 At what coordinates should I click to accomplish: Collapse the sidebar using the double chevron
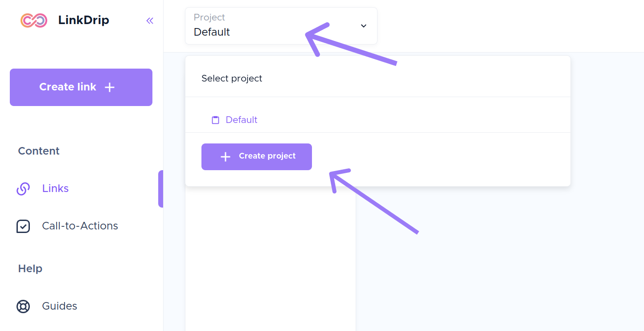150,20
